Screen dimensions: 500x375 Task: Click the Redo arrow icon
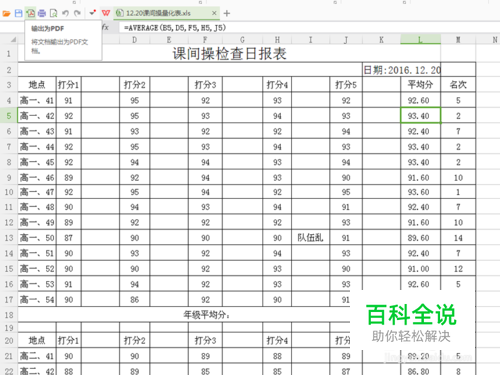77,13
